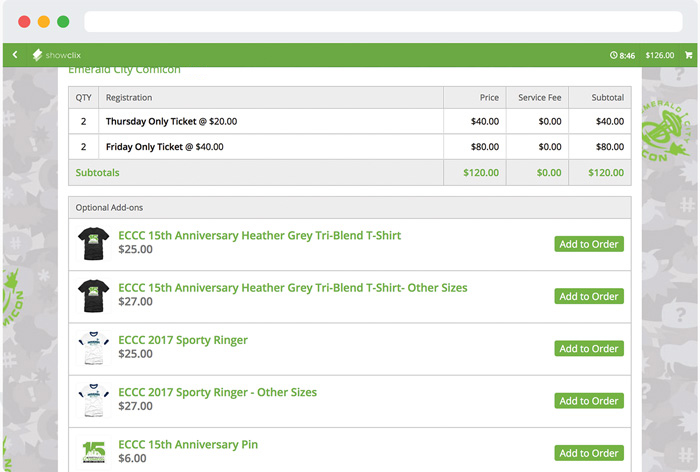Click the Emerald City Comicon heading

point(124,71)
